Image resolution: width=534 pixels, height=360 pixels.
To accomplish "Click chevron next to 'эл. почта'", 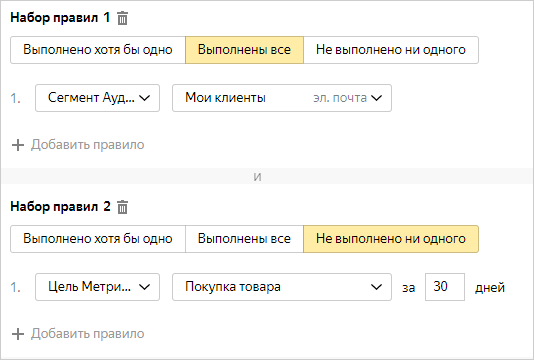I will pos(377,98).
